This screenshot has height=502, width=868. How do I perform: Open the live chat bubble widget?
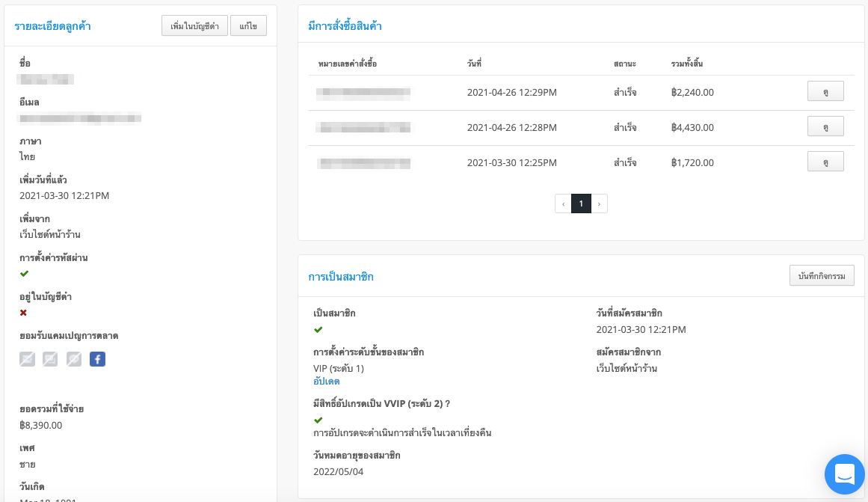coord(845,474)
